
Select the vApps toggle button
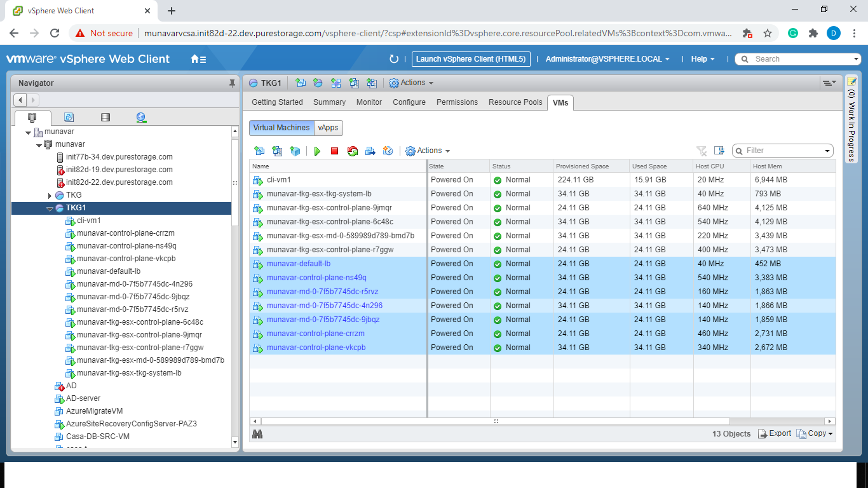pos(329,128)
